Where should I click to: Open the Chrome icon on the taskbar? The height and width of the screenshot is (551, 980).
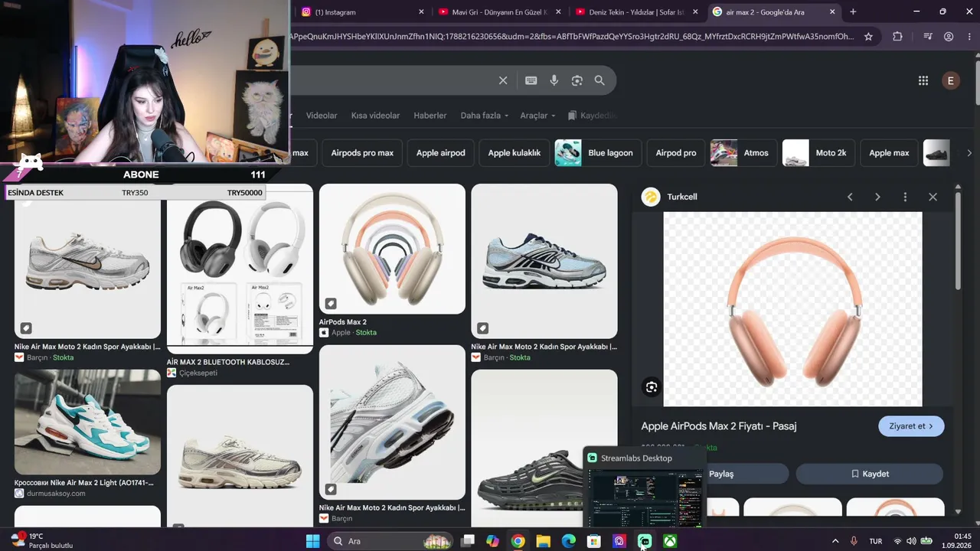click(518, 541)
